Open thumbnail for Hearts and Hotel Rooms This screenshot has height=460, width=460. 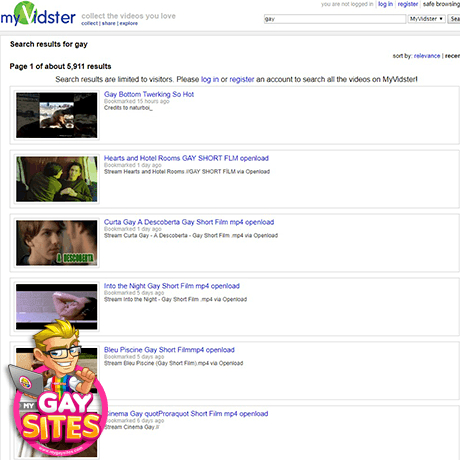[x=57, y=179]
